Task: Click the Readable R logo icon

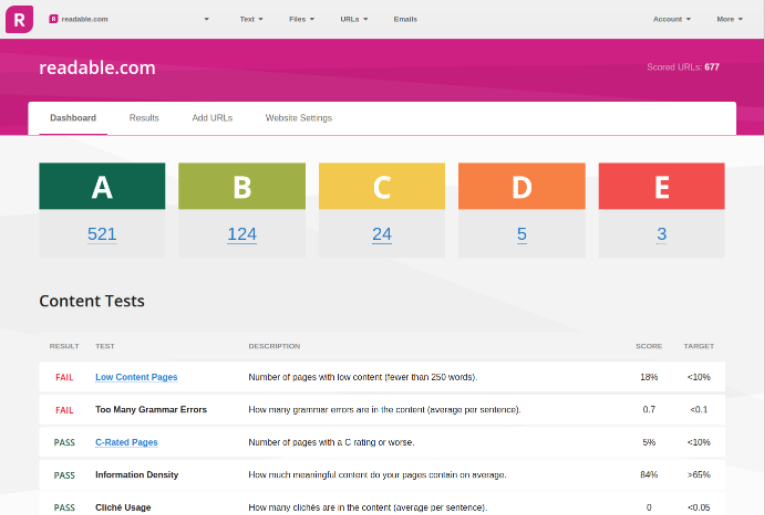Action: coord(19,19)
